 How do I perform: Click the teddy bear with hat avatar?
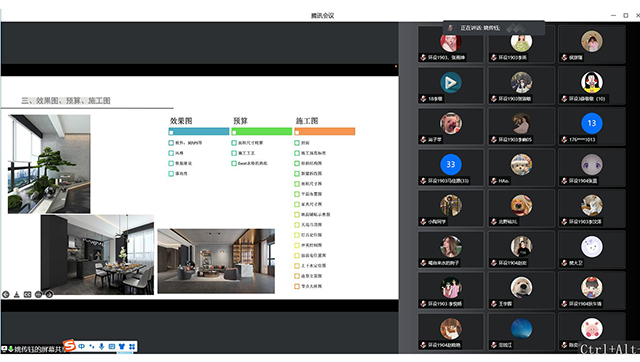click(521, 164)
